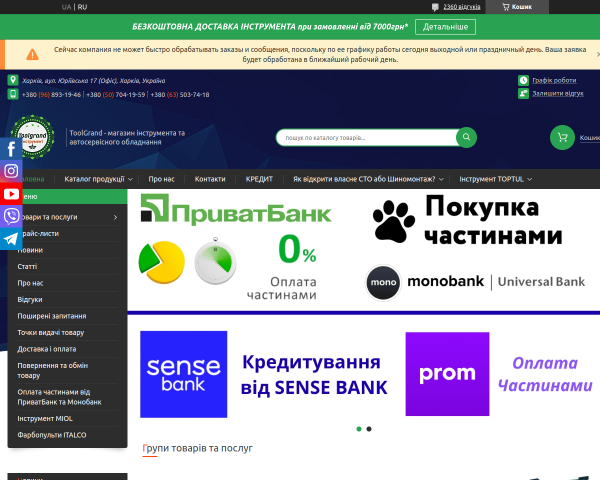The image size is (600, 480).
Task: Open Контакти in top navigation
Action: [x=210, y=179]
